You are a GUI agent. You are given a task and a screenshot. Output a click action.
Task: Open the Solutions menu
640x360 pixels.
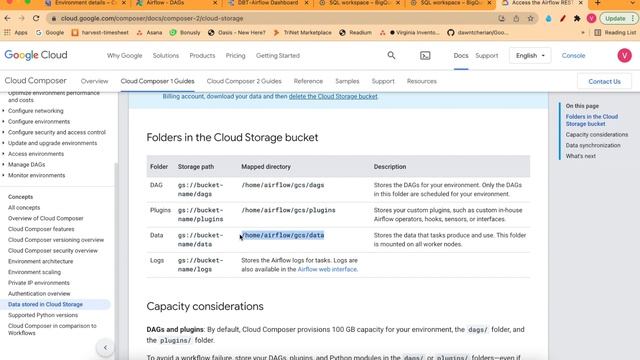point(166,56)
